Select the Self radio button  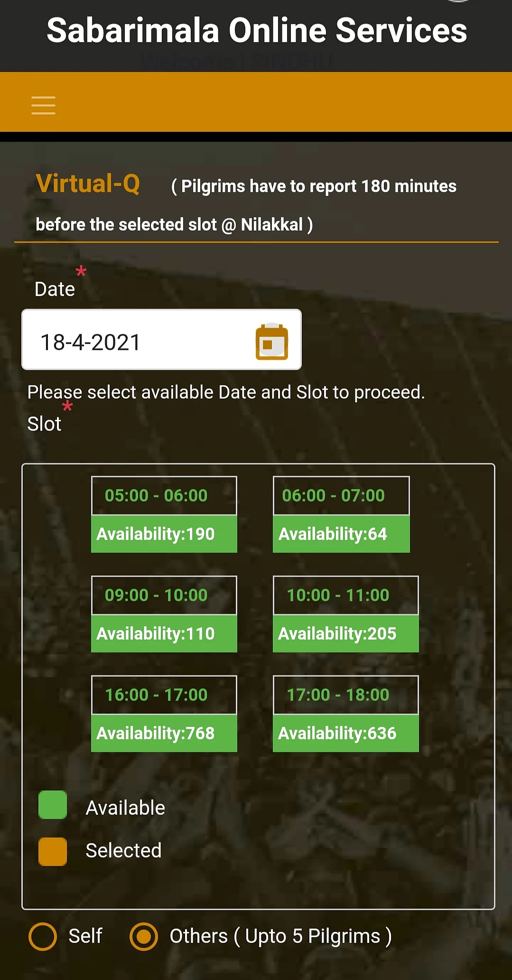pyautogui.click(x=43, y=936)
